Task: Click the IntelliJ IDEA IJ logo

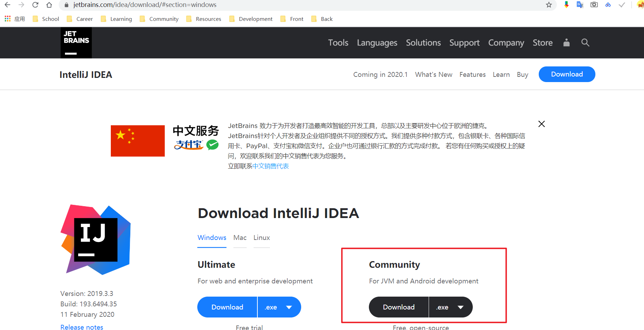Action: (96, 240)
